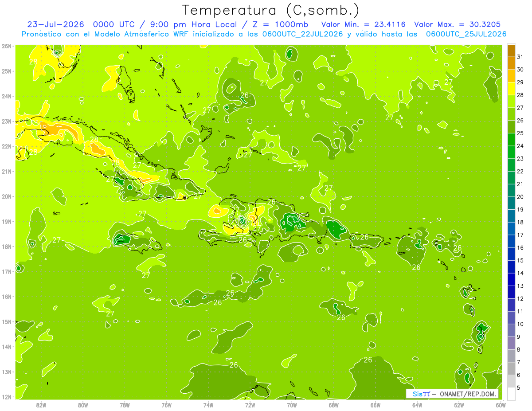This screenshot has width=532, height=411.
Task: Click the color bar label "18"
Action: (520, 222)
